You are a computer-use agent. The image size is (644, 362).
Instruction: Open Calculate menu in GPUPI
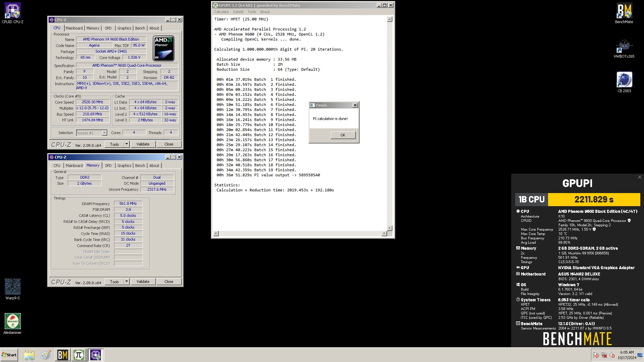221,12
